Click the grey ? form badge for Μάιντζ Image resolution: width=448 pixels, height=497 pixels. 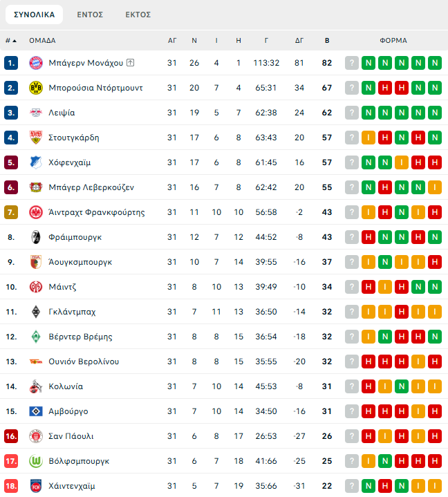click(x=352, y=287)
